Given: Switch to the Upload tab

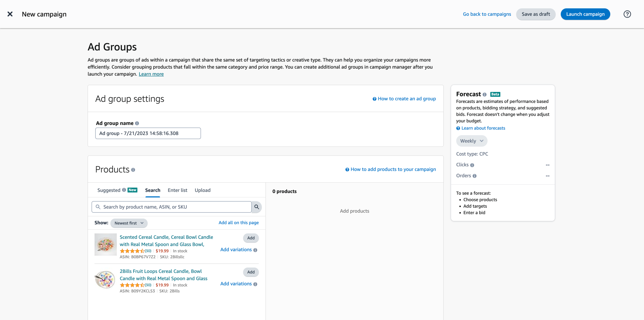Looking at the screenshot, I should (x=203, y=190).
